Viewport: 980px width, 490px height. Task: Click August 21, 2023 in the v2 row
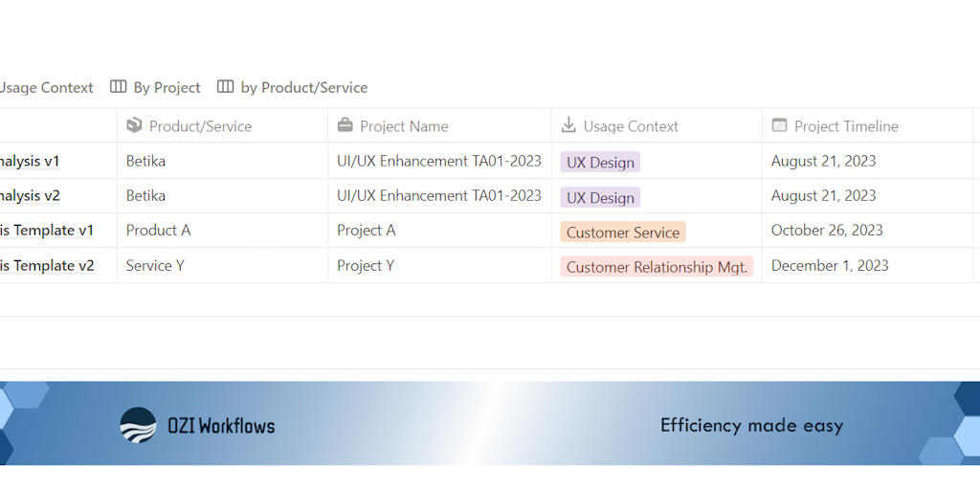[823, 196]
